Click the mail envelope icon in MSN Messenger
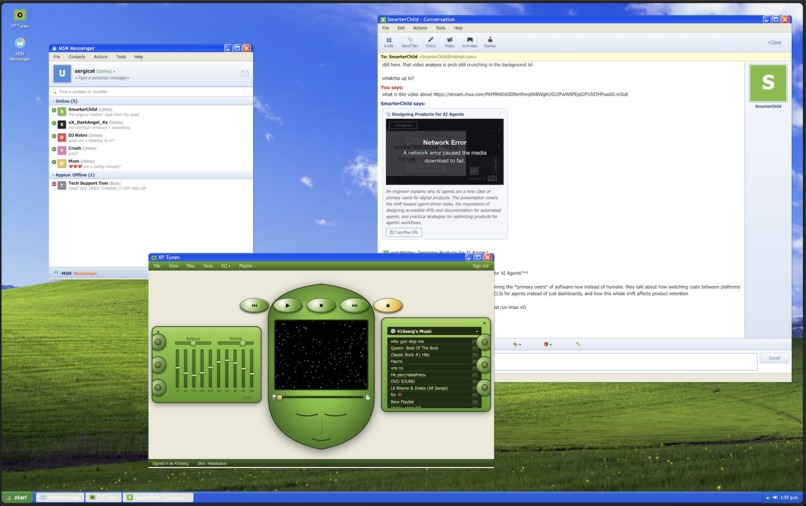The width and height of the screenshot is (806, 506). (x=245, y=73)
